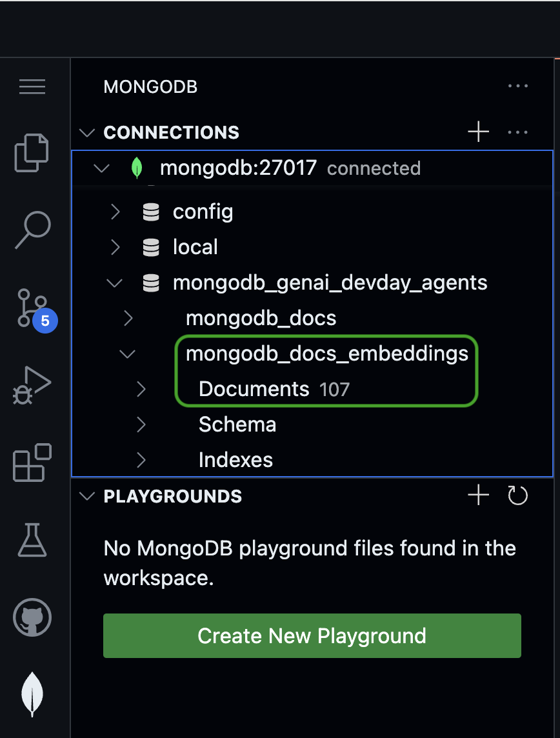
Task: Select the Schema item
Action: point(237,424)
